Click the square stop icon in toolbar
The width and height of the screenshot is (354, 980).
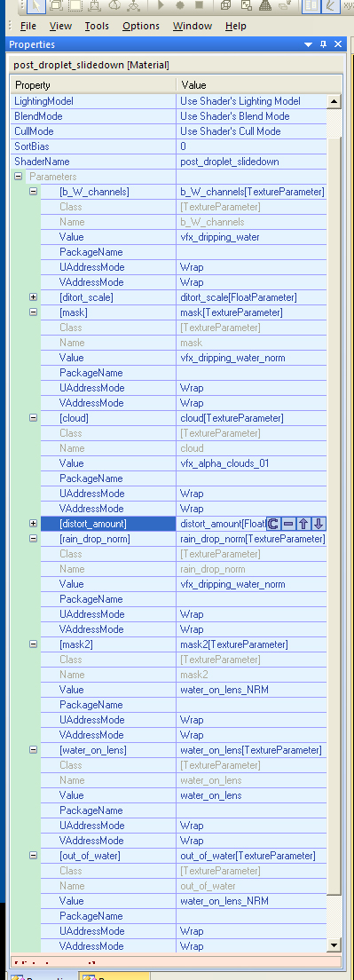click(199, 6)
